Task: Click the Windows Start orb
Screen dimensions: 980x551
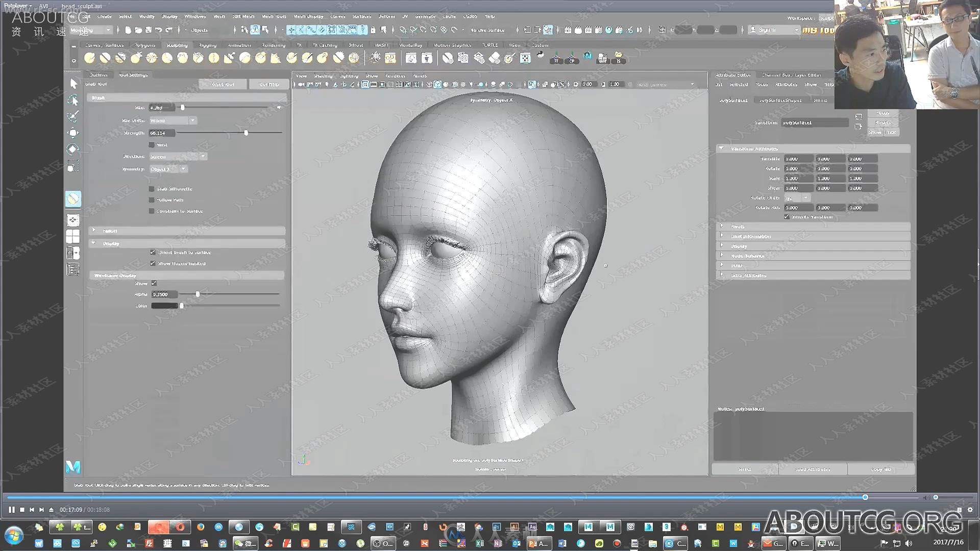Action: (14, 536)
